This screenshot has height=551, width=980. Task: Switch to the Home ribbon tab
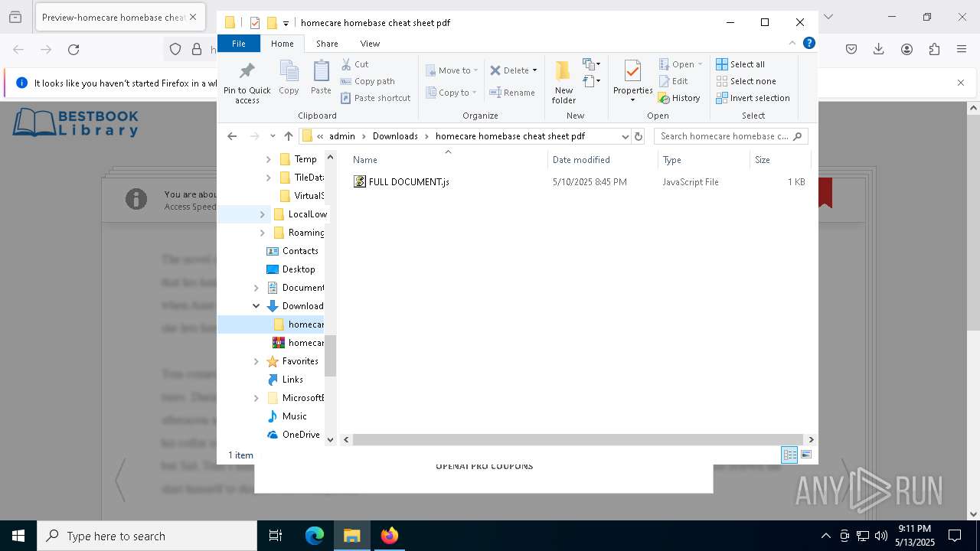[x=282, y=44]
